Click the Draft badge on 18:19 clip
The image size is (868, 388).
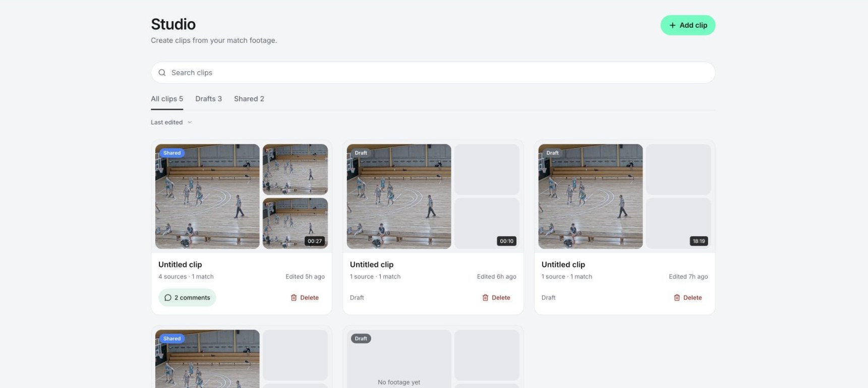pyautogui.click(x=553, y=153)
